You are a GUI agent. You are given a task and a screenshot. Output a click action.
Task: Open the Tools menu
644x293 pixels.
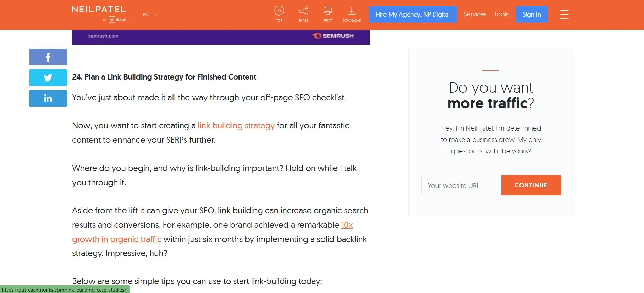[501, 14]
